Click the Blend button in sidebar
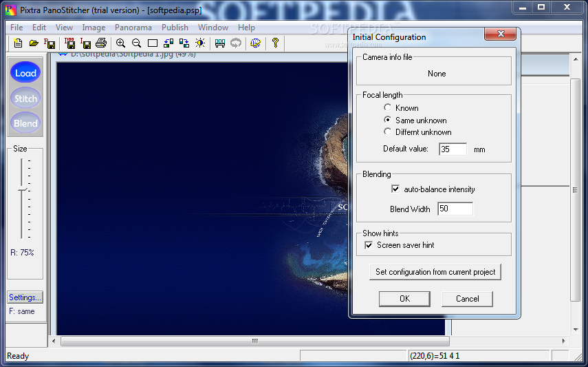This screenshot has width=588, height=367. point(25,123)
